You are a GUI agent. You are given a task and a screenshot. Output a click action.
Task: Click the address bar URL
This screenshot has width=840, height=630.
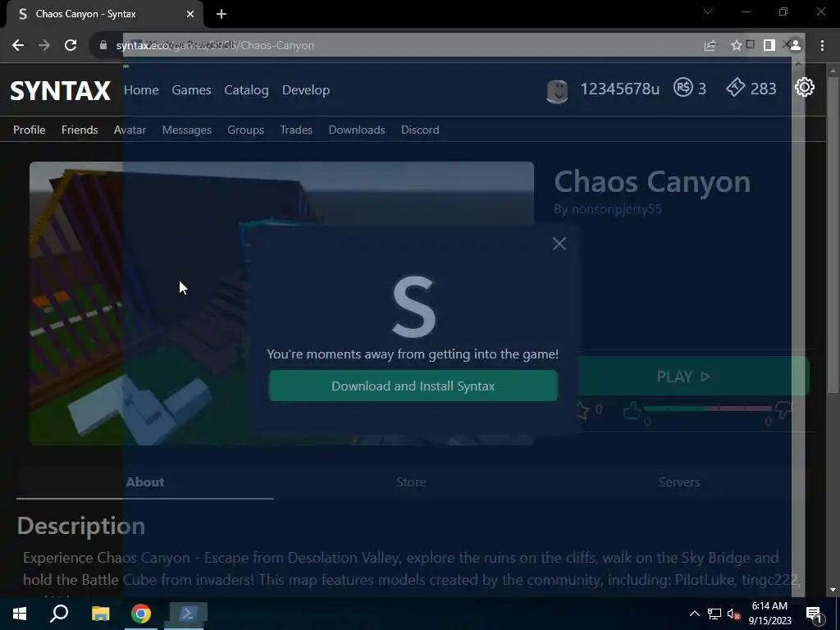216,45
